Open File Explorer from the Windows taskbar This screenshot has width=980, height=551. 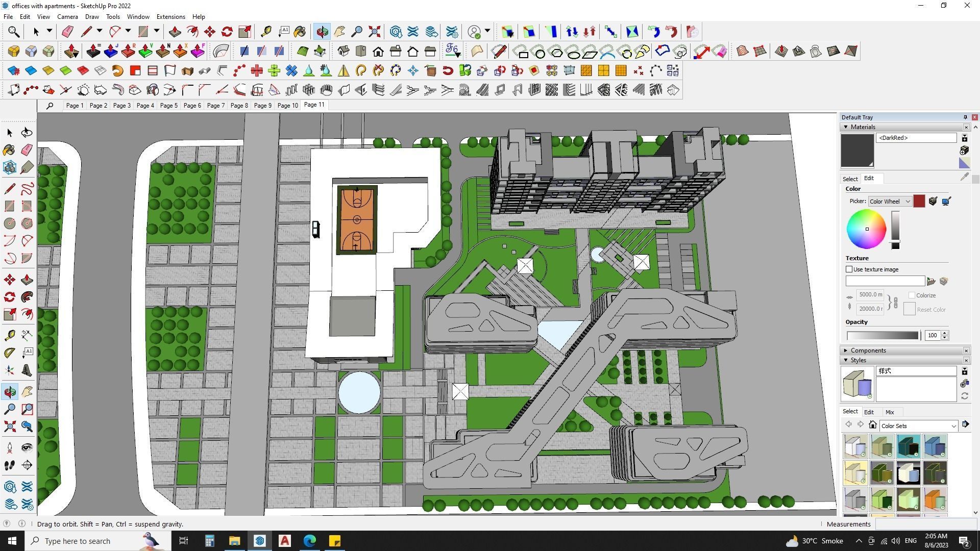pyautogui.click(x=234, y=541)
